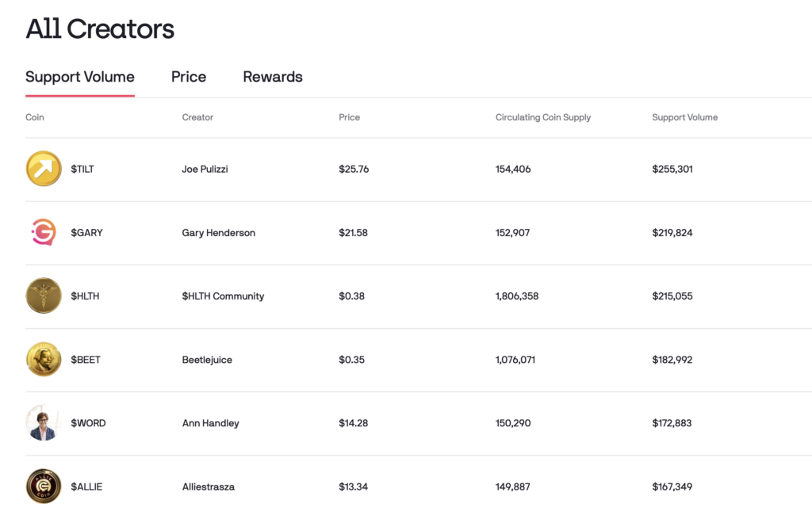Select the $WORD creator profile photo icon
The width and height of the screenshot is (812, 515).
pyautogui.click(x=44, y=422)
